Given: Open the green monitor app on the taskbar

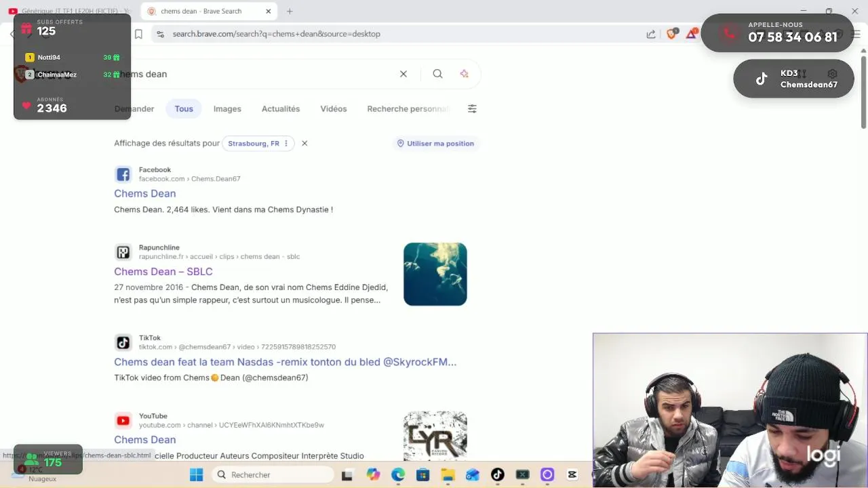Looking at the screenshot, I should point(522,475).
